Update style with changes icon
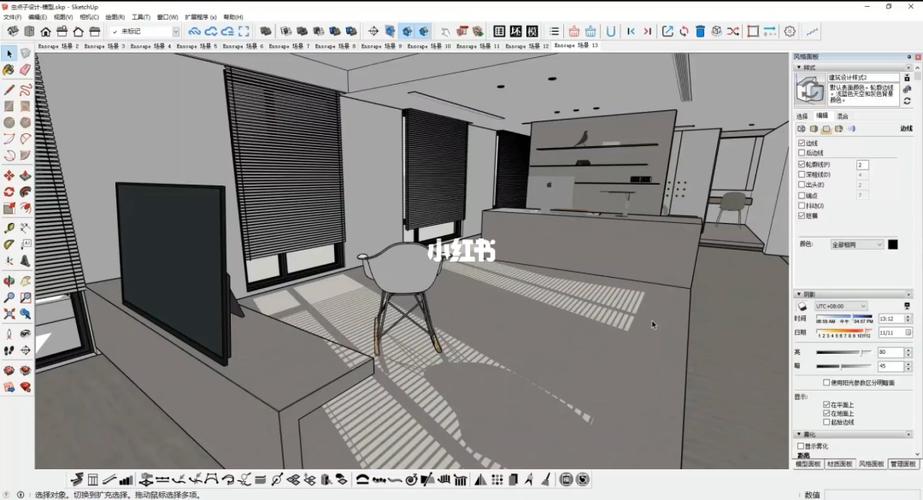Screen dimensions: 923x500 click(x=907, y=101)
